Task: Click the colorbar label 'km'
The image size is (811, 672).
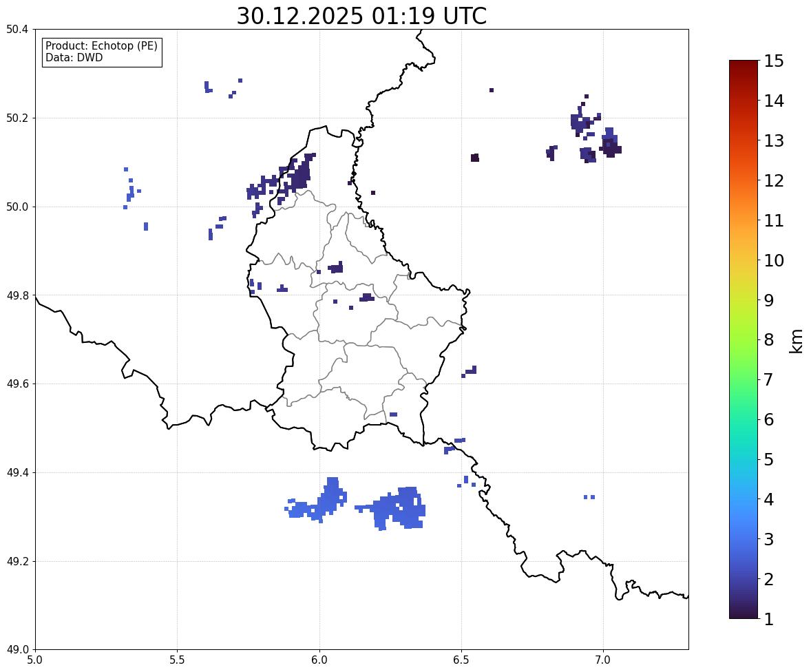Action: pyautogui.click(x=796, y=341)
